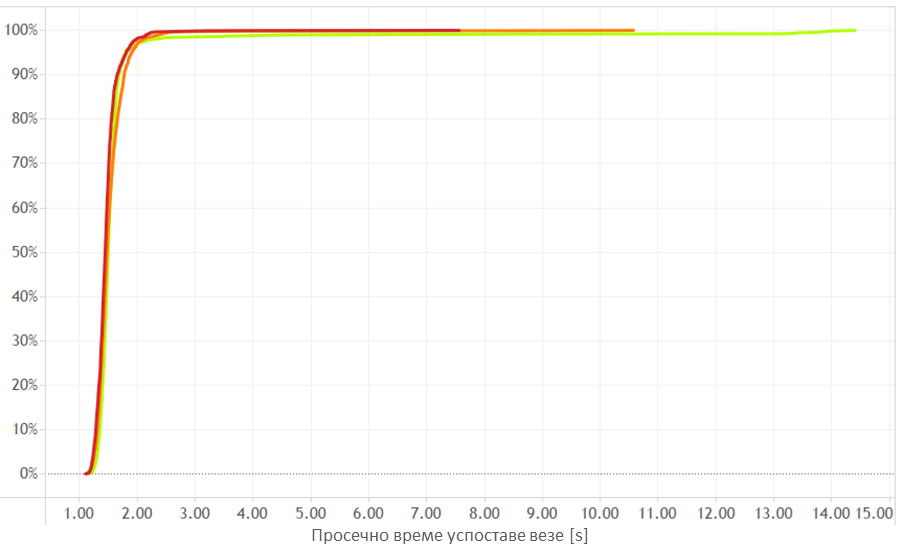Screen dimensions: 902x558
Task: Click the right end of the yellow-green curve
Action: (854, 30)
